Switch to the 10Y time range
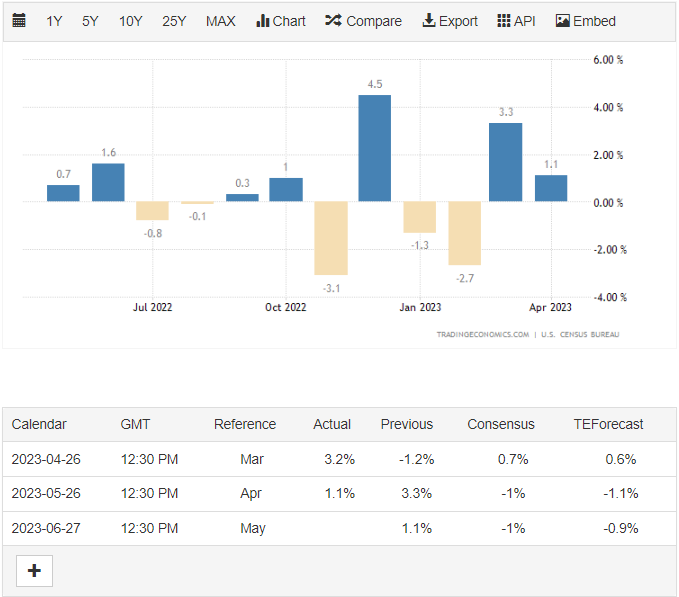This screenshot has height=597, width=679. pyautogui.click(x=130, y=21)
